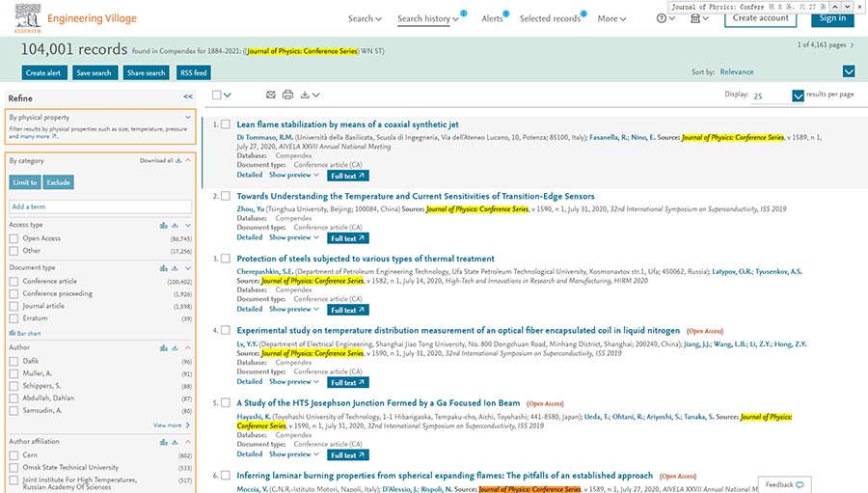This screenshot has width=868, height=493.
Task: Click the Elsevier Engineering Village logo
Action: coord(75,18)
